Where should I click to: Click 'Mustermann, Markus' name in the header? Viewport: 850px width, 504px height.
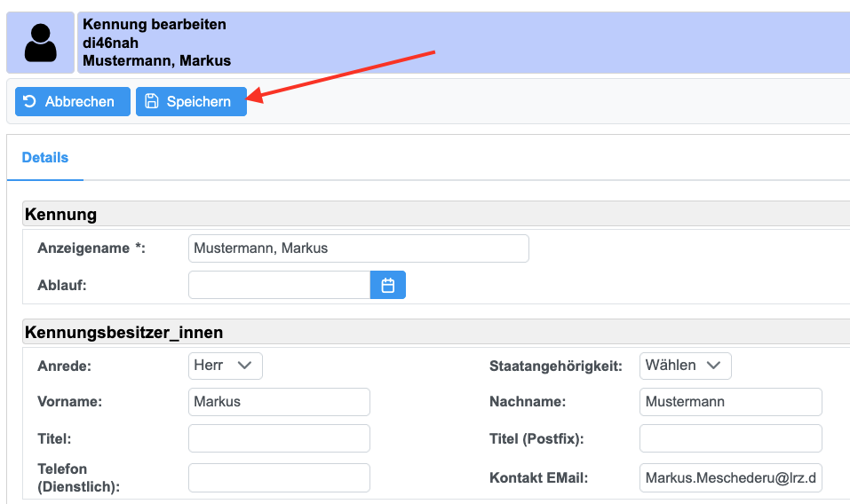(156, 61)
